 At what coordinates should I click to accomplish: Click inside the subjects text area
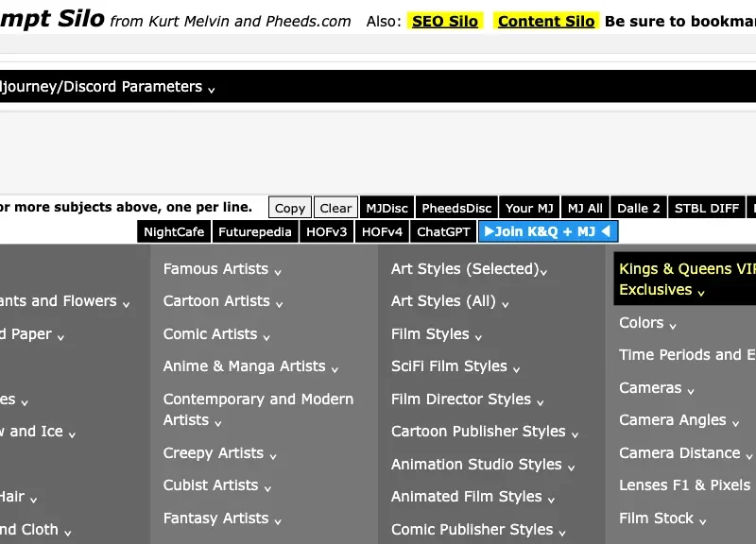tap(378, 151)
